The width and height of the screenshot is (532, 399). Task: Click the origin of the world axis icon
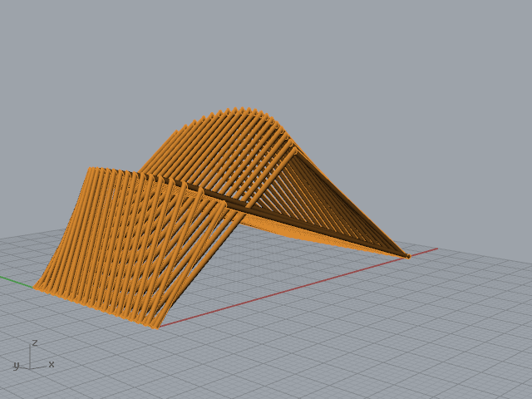coord(31,367)
